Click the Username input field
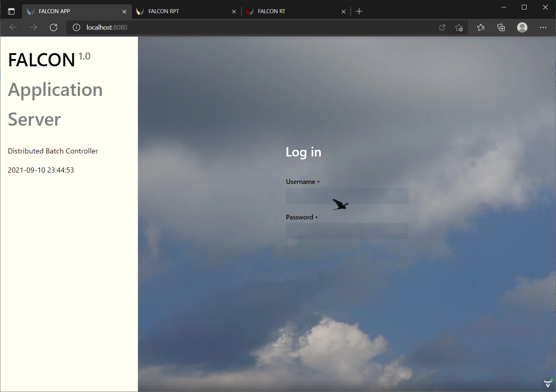Screen dimensions: 556x392 (347, 196)
